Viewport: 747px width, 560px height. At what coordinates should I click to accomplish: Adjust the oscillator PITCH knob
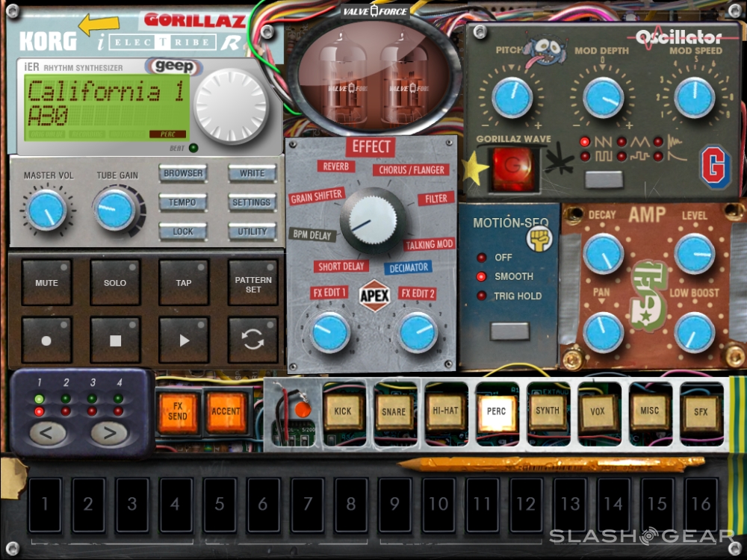point(512,98)
